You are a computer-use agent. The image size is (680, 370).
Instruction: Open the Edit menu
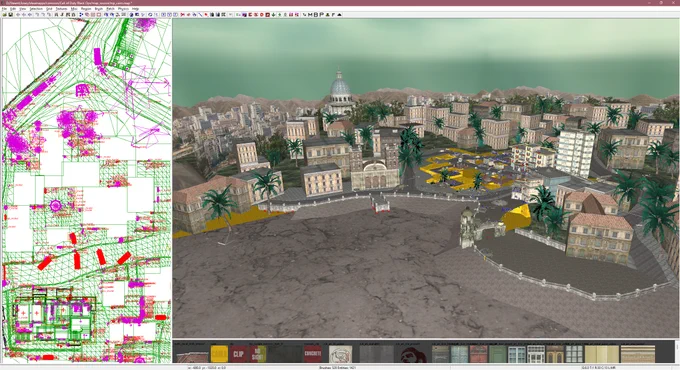(x=13, y=9)
